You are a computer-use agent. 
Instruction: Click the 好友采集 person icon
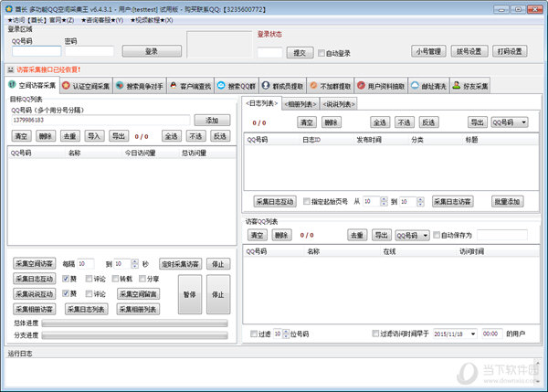(456, 85)
